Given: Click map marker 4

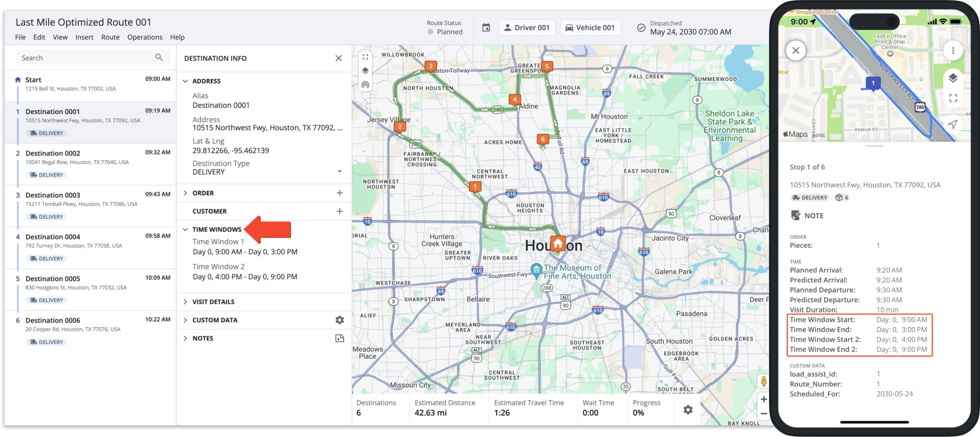Looking at the screenshot, I should click(515, 100).
